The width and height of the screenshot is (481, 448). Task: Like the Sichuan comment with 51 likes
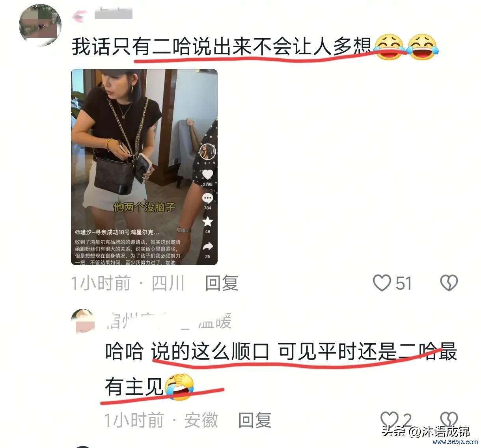382,283
